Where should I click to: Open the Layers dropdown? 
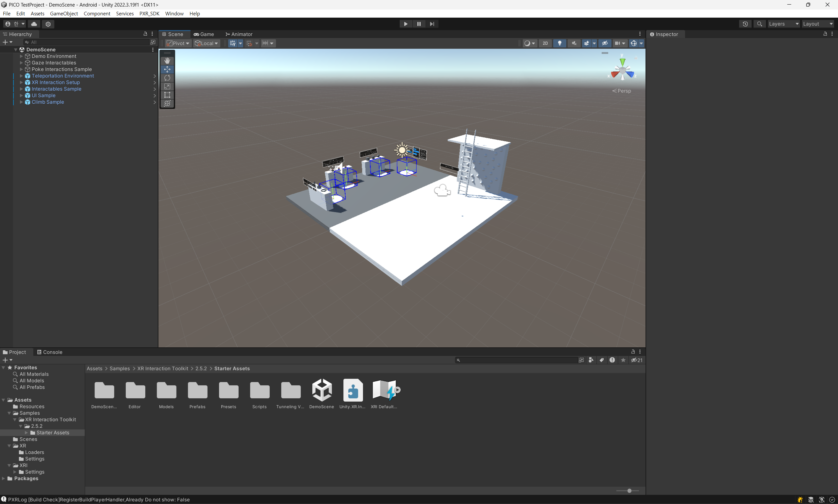[x=783, y=24]
